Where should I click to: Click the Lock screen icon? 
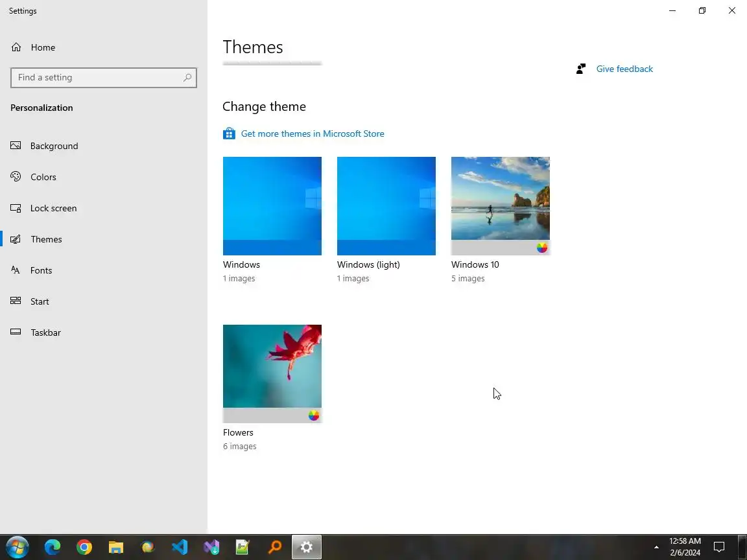16,208
